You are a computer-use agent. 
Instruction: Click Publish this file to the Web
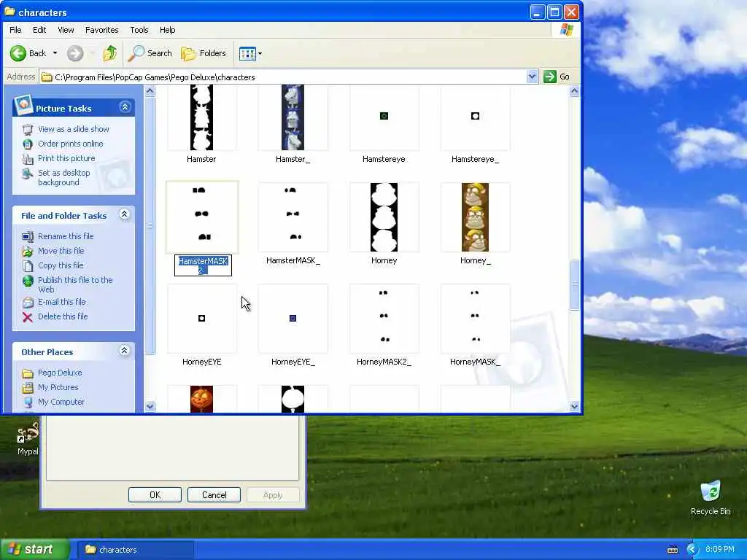75,285
